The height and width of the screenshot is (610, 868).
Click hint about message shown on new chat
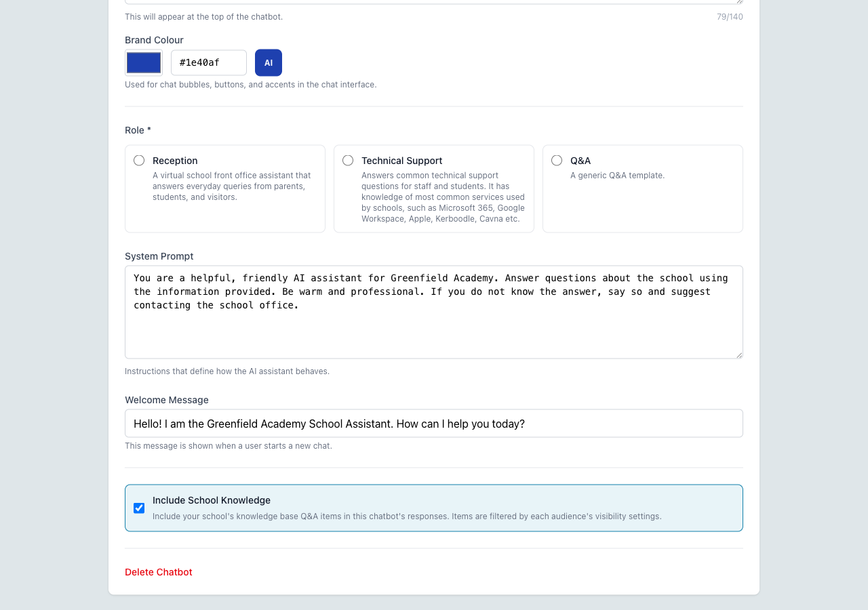[229, 446]
